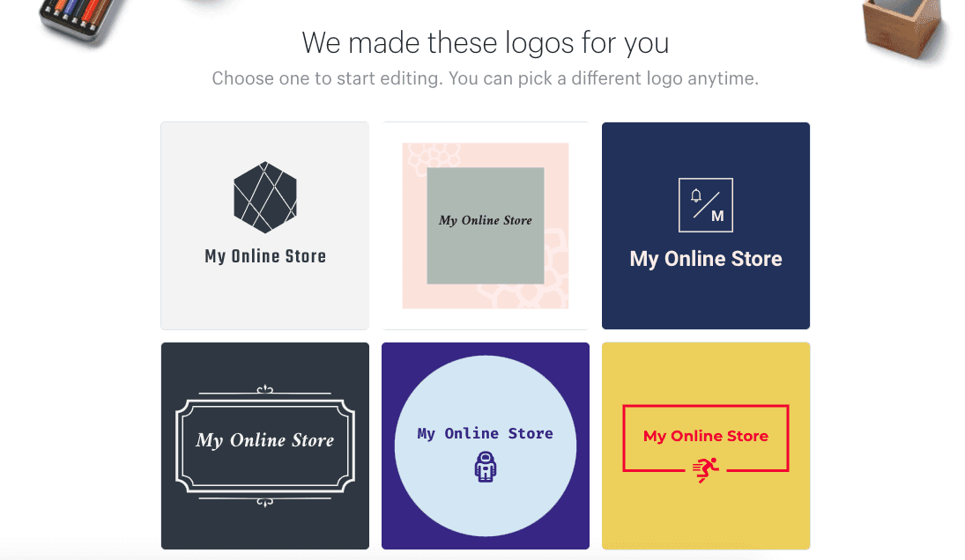Select the gray logo's 'My Online Store' text
The height and width of the screenshot is (560, 965).
click(x=265, y=256)
